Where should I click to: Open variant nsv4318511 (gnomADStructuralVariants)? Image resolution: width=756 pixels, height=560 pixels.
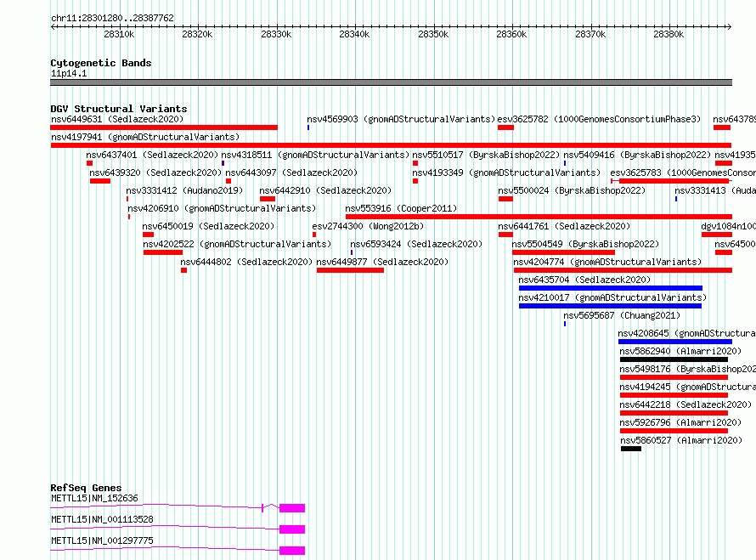(x=315, y=155)
